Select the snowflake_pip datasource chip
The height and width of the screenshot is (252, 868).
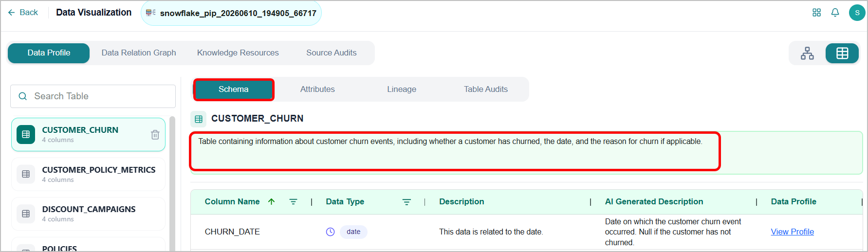coord(231,13)
